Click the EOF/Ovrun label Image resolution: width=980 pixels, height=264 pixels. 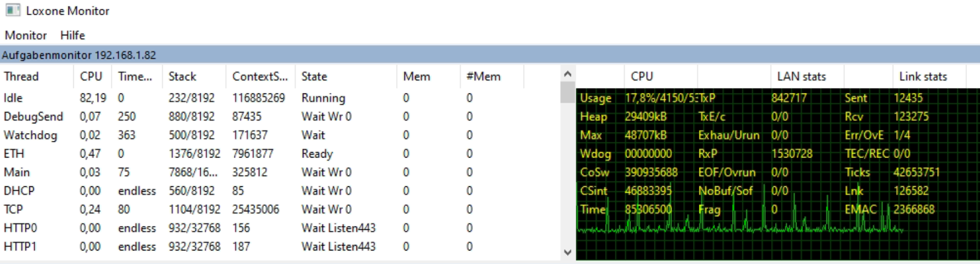pyautogui.click(x=727, y=172)
